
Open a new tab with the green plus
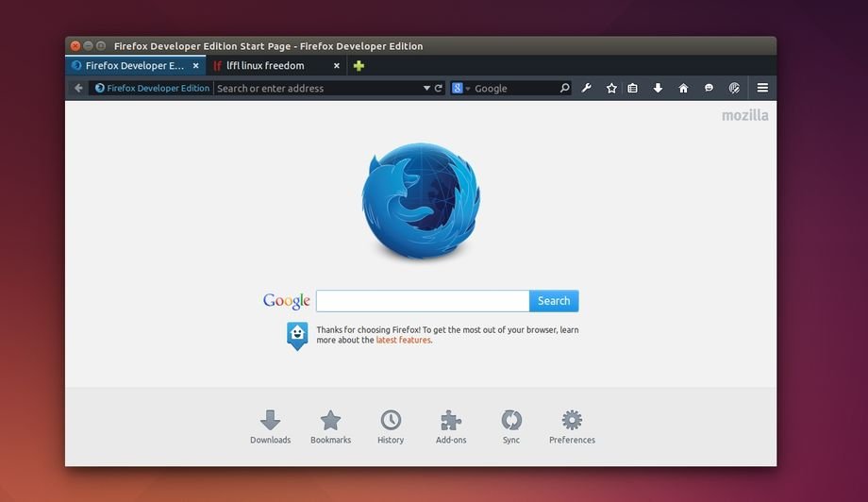(x=359, y=66)
